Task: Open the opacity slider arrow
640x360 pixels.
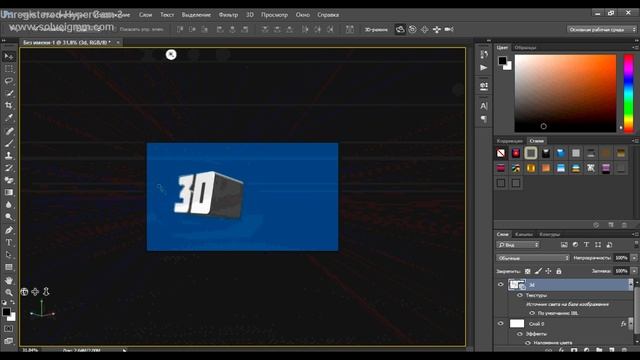Action: click(634, 258)
